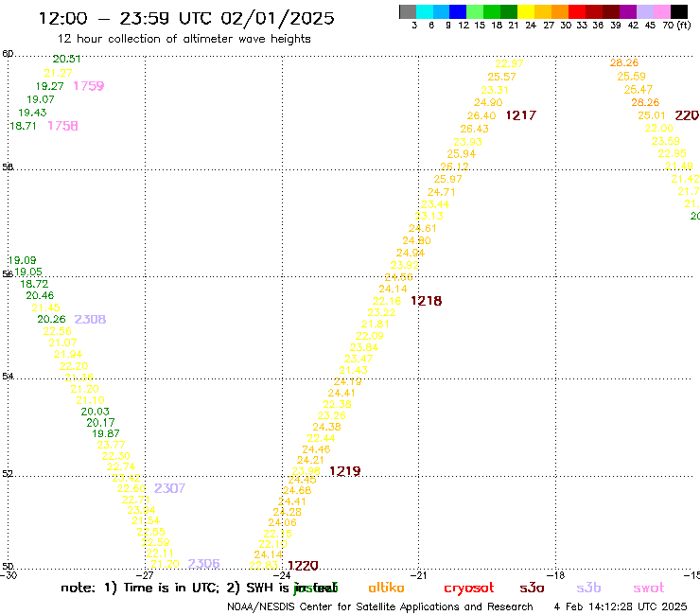
Task: Click the s3a pass time 1218
Action: [427, 301]
